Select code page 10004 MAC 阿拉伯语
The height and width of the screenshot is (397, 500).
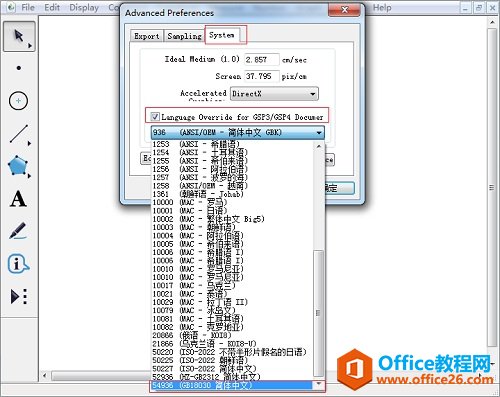tap(232, 236)
